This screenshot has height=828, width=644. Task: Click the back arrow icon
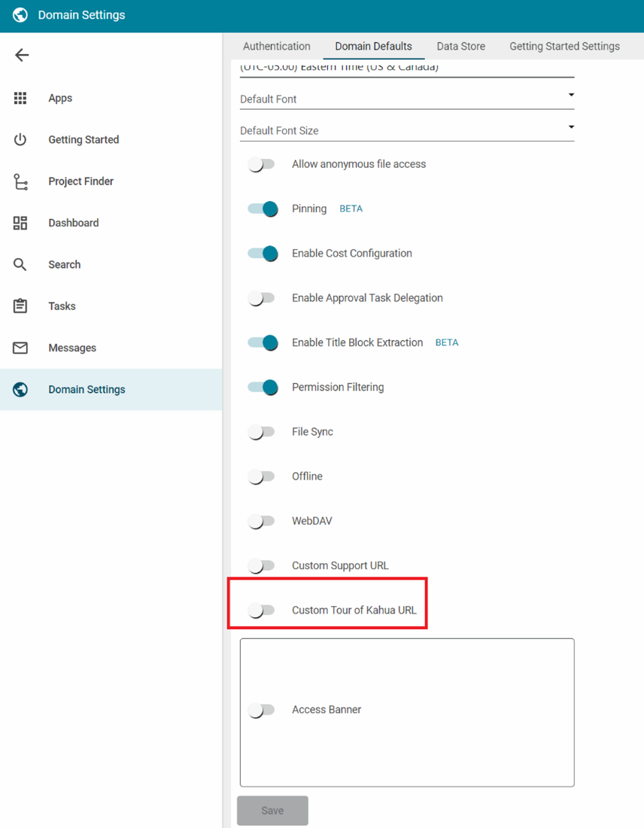(22, 55)
